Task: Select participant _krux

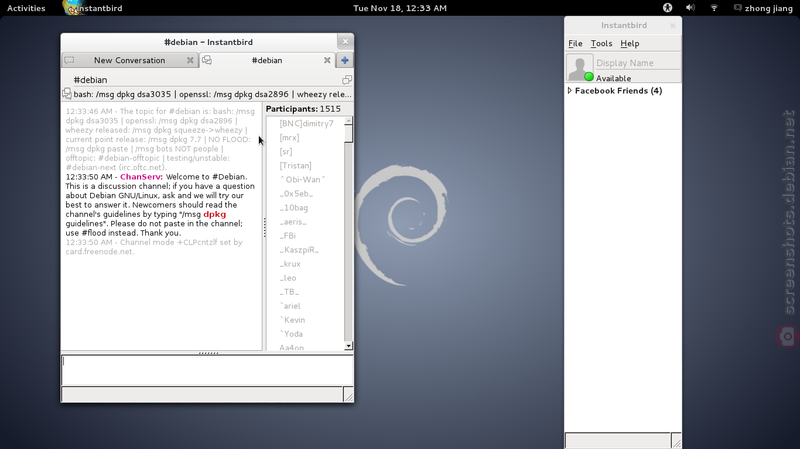Action: 290,264
